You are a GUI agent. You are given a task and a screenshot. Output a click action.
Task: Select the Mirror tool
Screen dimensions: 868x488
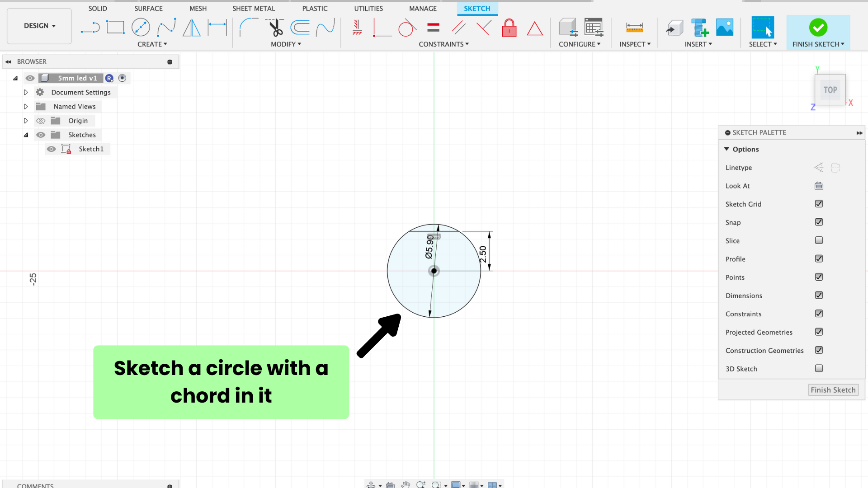(x=192, y=28)
